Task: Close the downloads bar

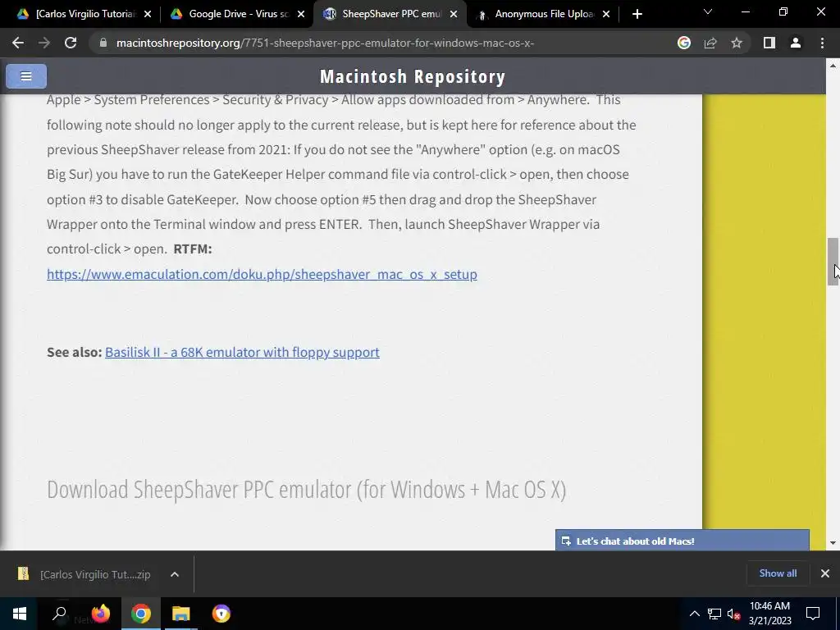Action: click(825, 573)
